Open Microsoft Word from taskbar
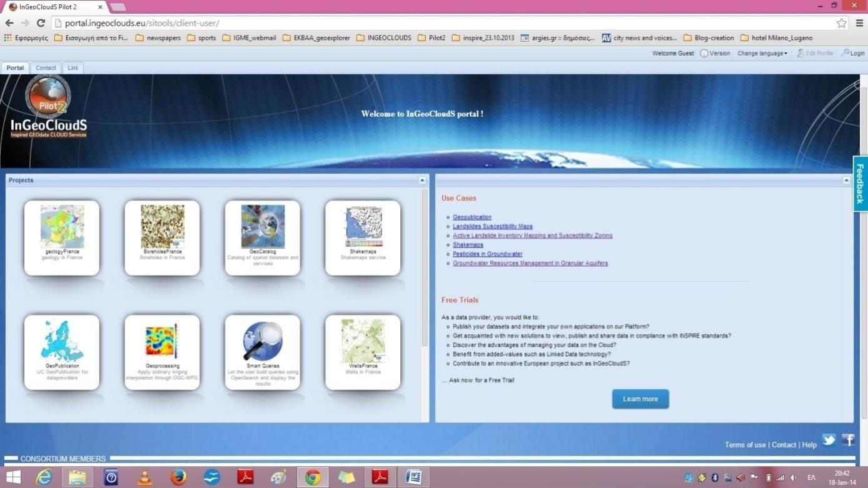The width and height of the screenshot is (868, 488). point(414,477)
